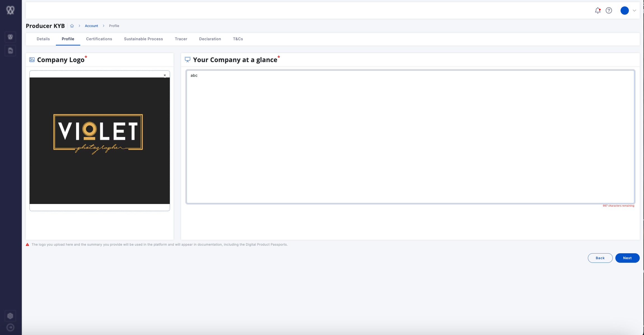Open settings via the sidebar hexagon icon
The image size is (644, 335).
pyautogui.click(x=10, y=316)
